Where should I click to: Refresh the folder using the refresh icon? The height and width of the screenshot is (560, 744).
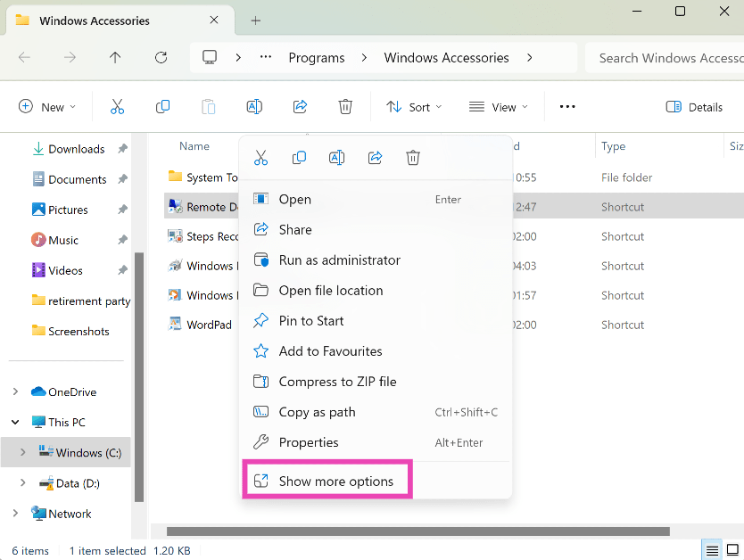161,58
